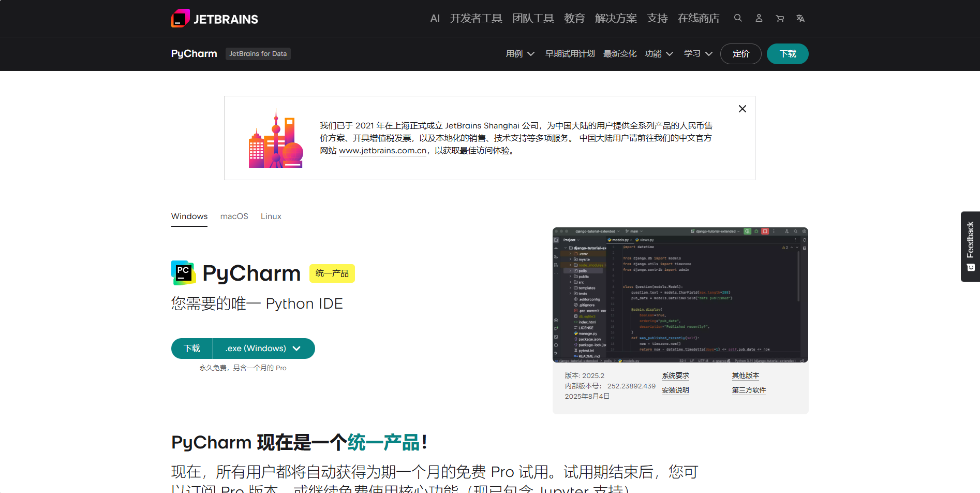Open the shopping cart icon
980x493 pixels.
coord(780,18)
